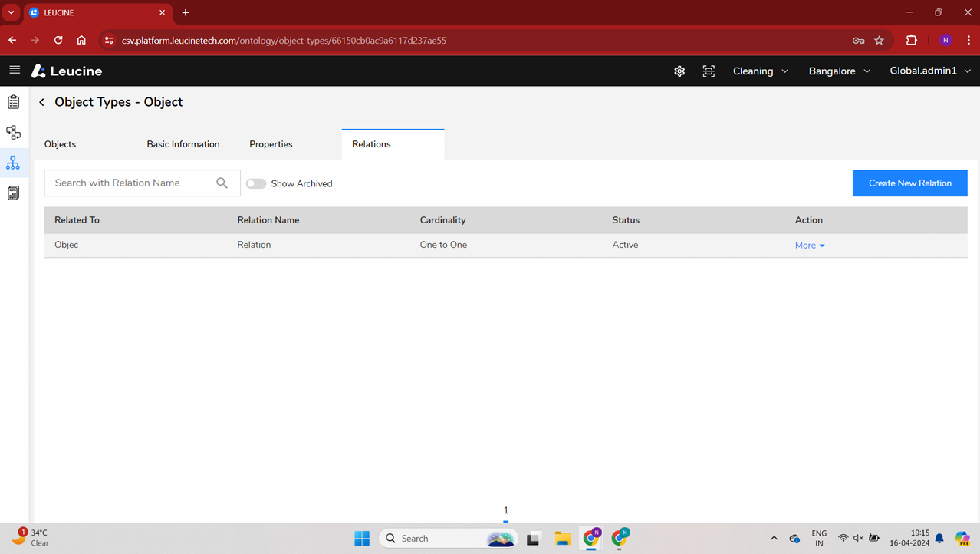
Task: Open the Bangalore facility dropdown
Action: (x=839, y=71)
